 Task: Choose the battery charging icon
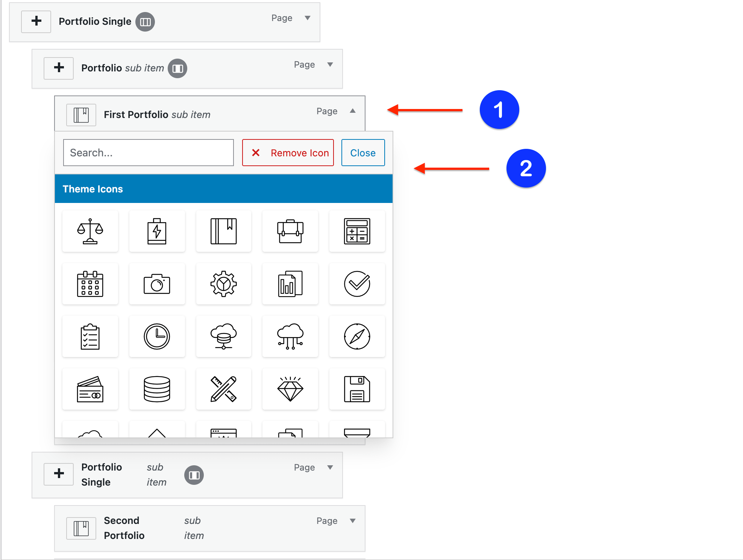click(157, 231)
